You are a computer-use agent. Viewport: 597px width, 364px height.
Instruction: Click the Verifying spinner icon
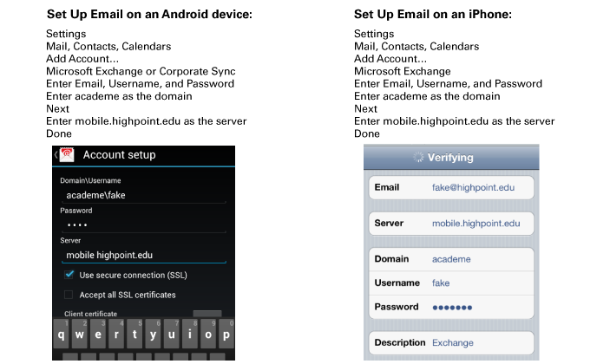[419, 158]
